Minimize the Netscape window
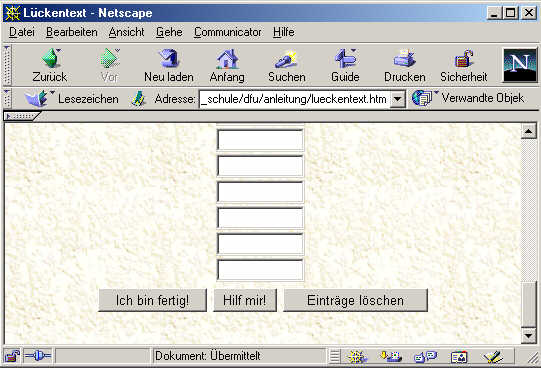This screenshot has width=541, height=368. (494, 13)
